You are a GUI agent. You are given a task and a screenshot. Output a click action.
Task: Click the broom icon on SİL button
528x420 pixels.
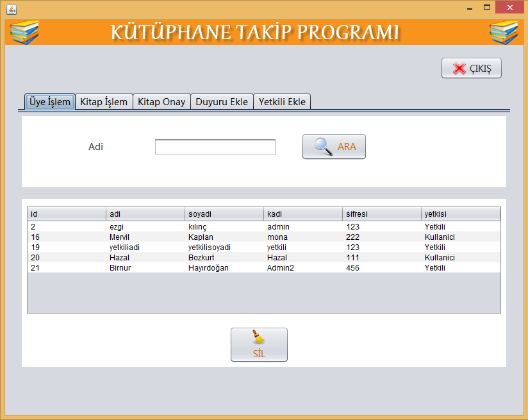point(259,338)
